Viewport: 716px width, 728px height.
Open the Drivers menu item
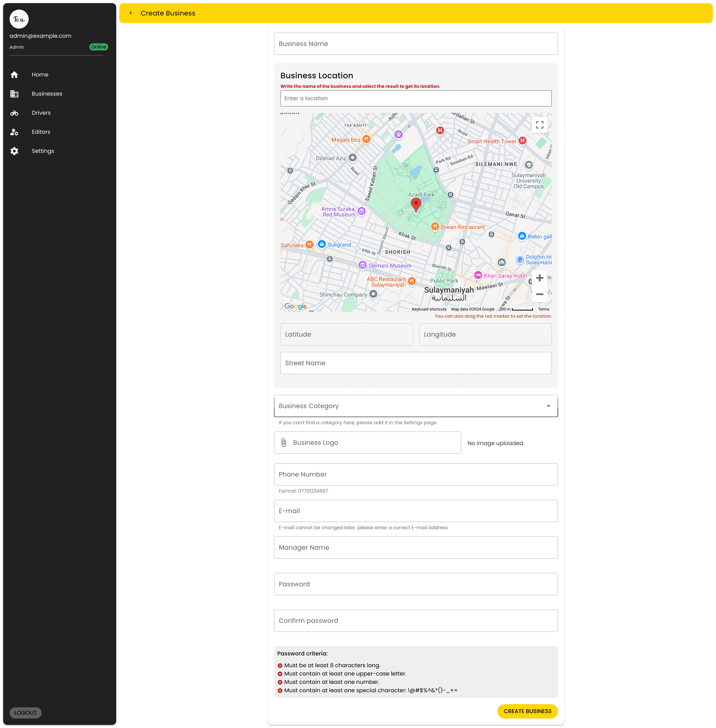(41, 113)
